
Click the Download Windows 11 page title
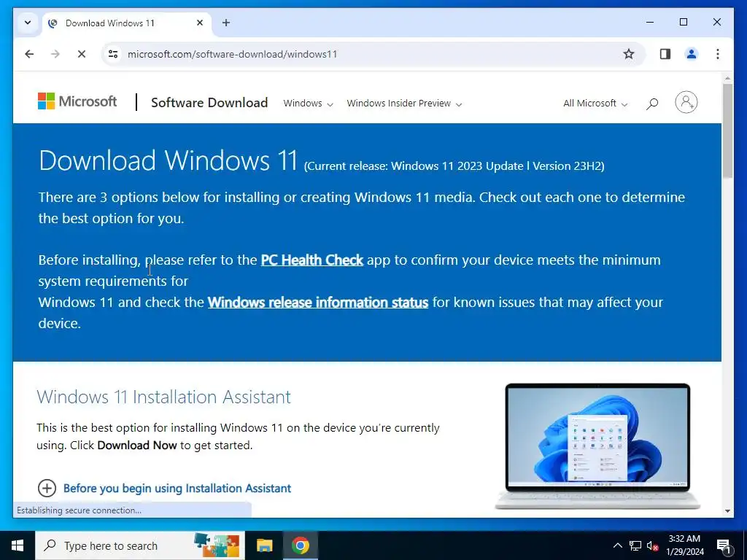tap(169, 160)
